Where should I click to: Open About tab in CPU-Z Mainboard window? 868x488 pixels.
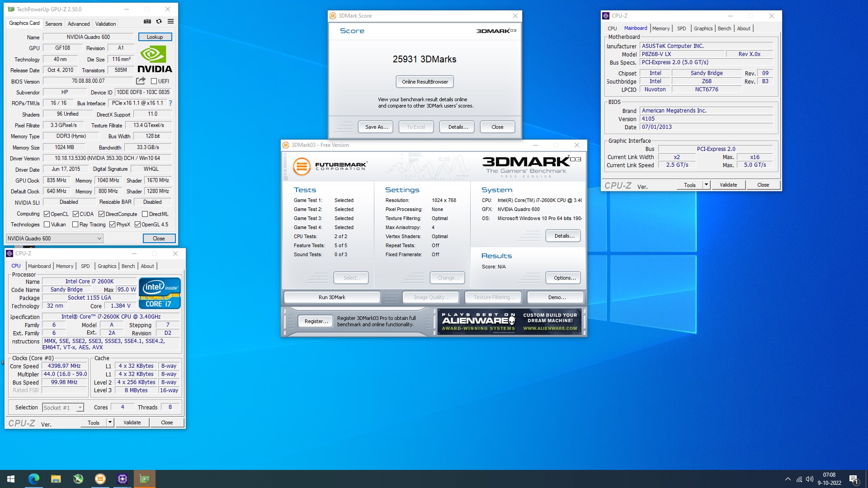[x=743, y=28]
